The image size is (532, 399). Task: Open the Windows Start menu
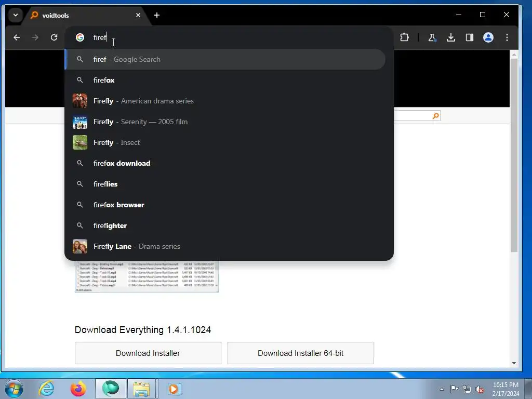click(x=14, y=389)
